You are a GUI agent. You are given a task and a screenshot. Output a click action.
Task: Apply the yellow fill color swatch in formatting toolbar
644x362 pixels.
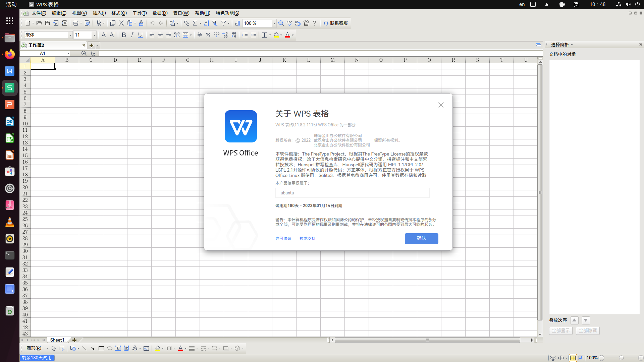point(276,35)
